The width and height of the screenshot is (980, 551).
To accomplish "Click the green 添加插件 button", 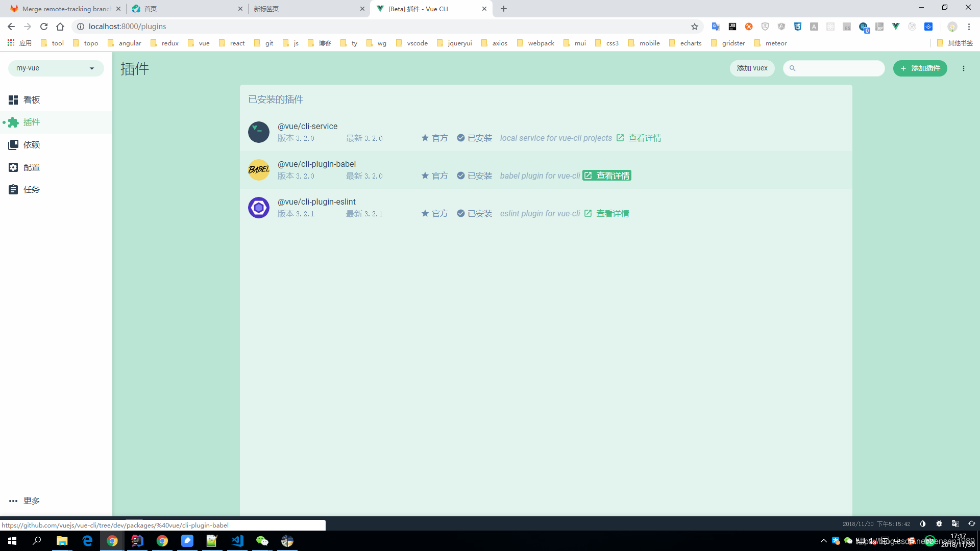I will click(920, 68).
